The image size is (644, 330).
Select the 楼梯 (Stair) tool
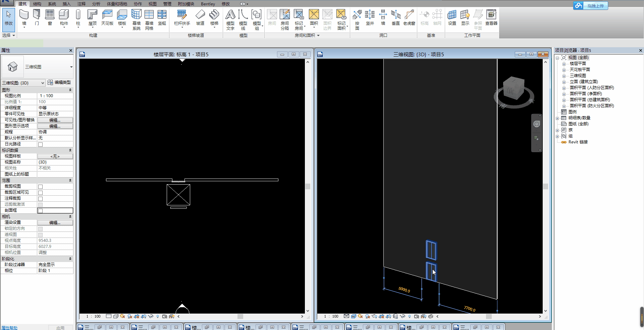coord(214,18)
